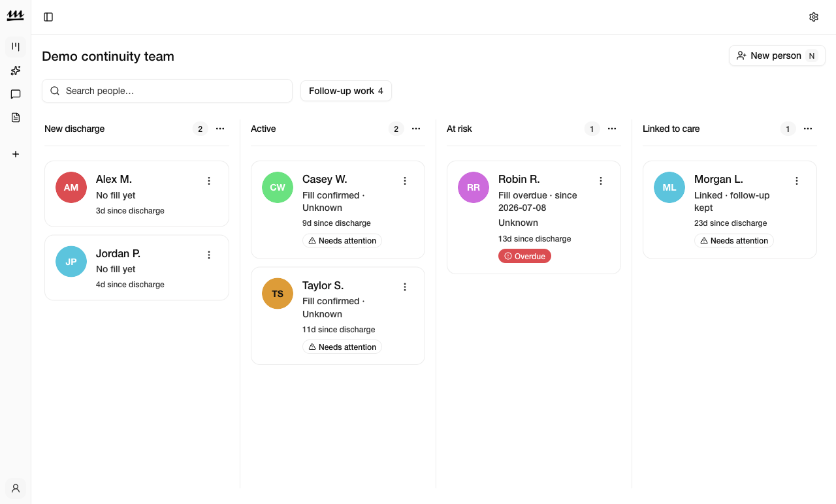The height and width of the screenshot is (504, 836).
Task: Open Alex M. card kebab menu
Action: [209, 181]
